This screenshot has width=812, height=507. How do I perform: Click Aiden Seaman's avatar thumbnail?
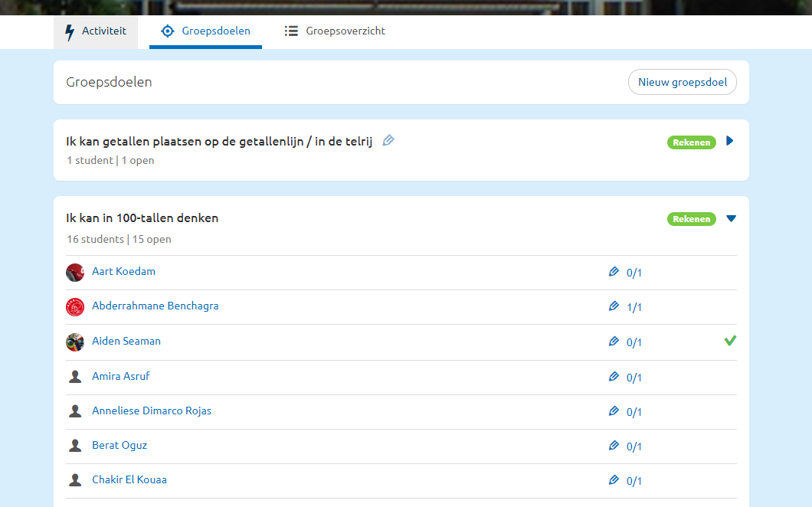pos(75,342)
